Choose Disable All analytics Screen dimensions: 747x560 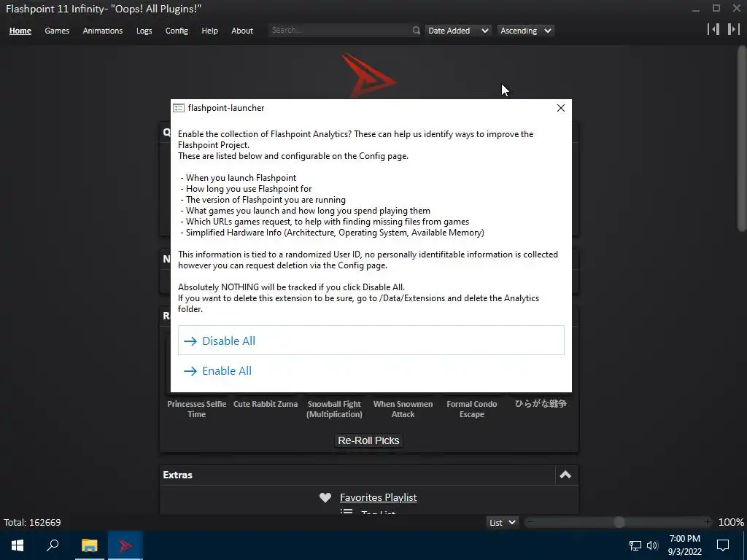pos(371,341)
